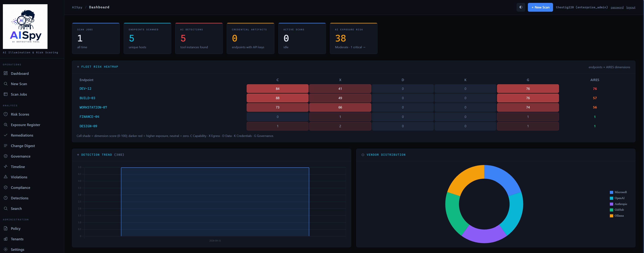The height and width of the screenshot is (253, 644).
Task: Open the DESIGN-09 endpoint link
Action: [88, 126]
